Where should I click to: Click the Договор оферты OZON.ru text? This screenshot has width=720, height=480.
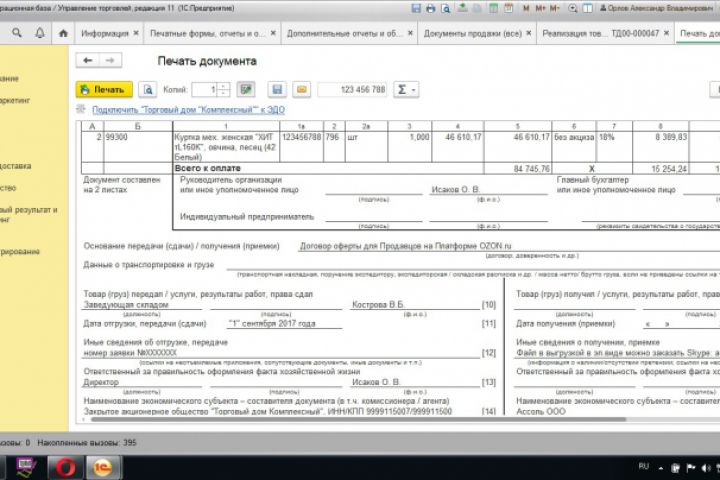405,246
